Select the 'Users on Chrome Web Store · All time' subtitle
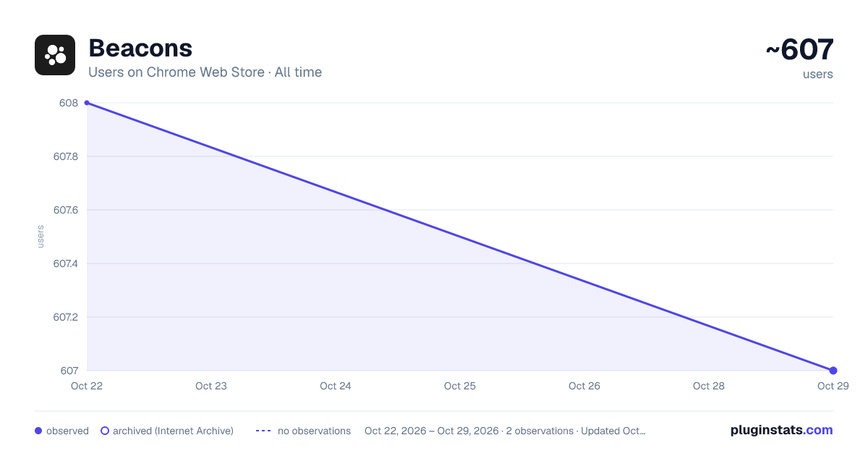 [x=205, y=72]
